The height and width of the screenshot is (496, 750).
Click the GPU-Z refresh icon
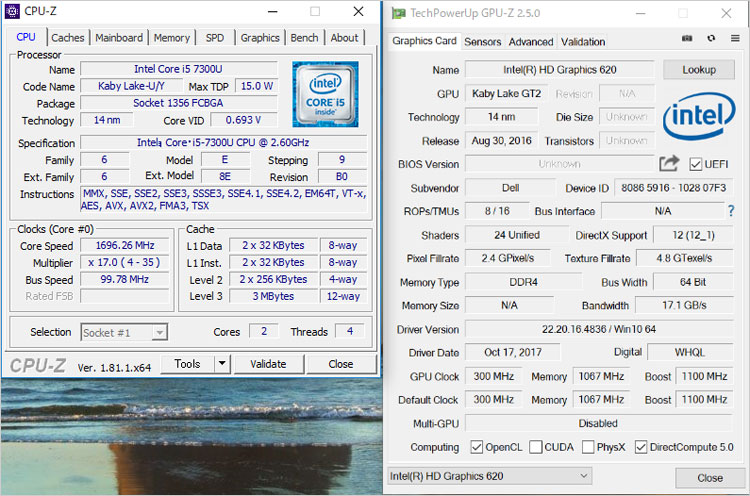tap(711, 38)
